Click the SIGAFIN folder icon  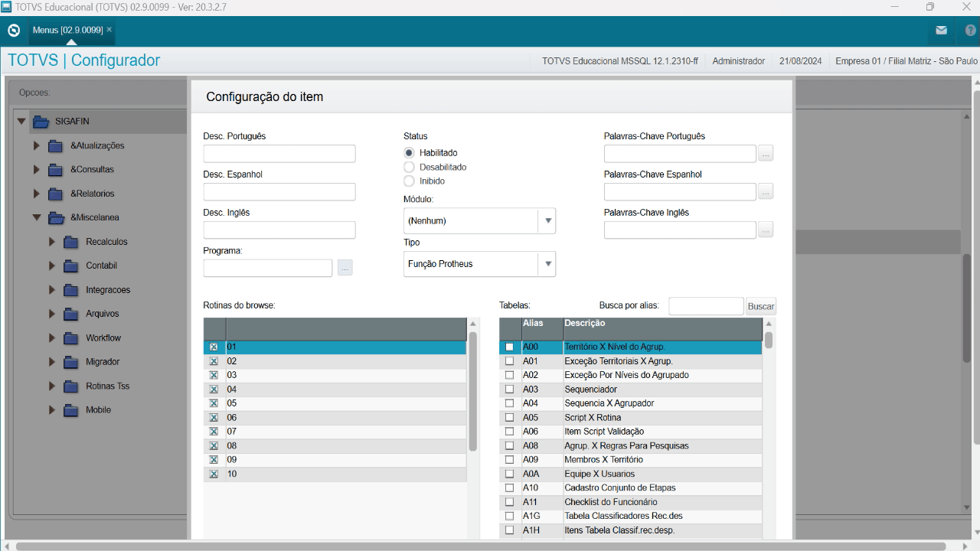(x=41, y=122)
